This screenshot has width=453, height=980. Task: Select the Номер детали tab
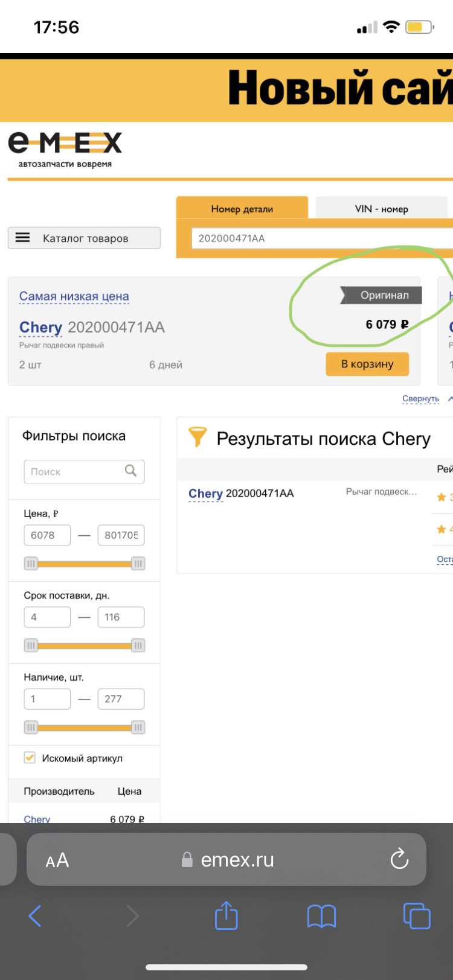click(x=242, y=208)
